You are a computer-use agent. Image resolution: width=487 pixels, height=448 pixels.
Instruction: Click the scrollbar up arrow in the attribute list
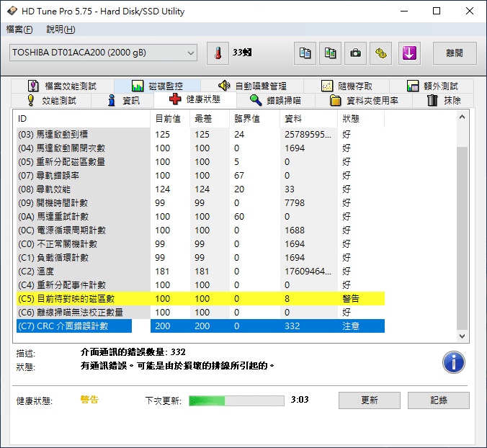pyautogui.click(x=463, y=117)
